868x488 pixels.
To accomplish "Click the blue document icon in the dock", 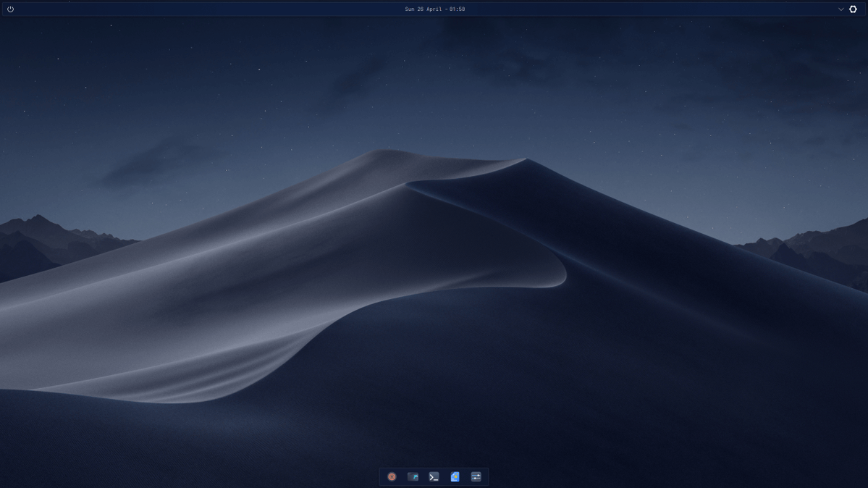I will 455,476.
